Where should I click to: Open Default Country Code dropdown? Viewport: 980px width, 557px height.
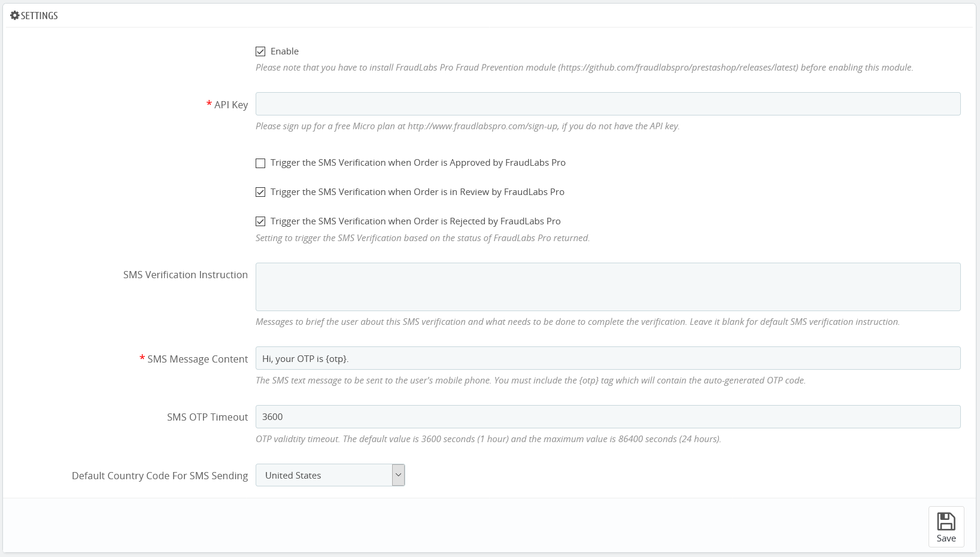(x=330, y=475)
